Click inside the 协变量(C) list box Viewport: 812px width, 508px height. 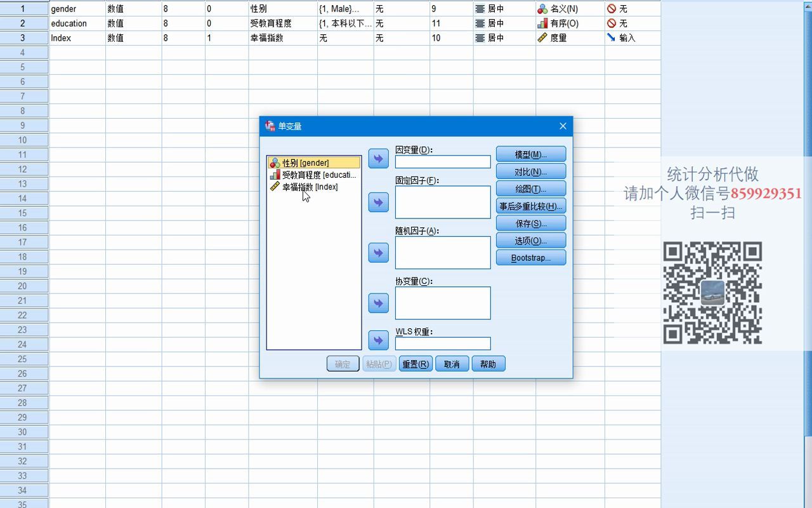tap(443, 303)
